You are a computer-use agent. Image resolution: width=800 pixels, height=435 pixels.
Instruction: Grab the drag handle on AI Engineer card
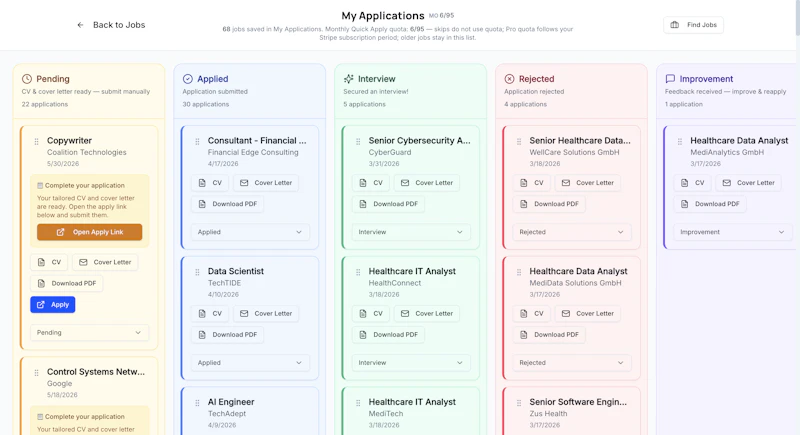click(x=197, y=403)
